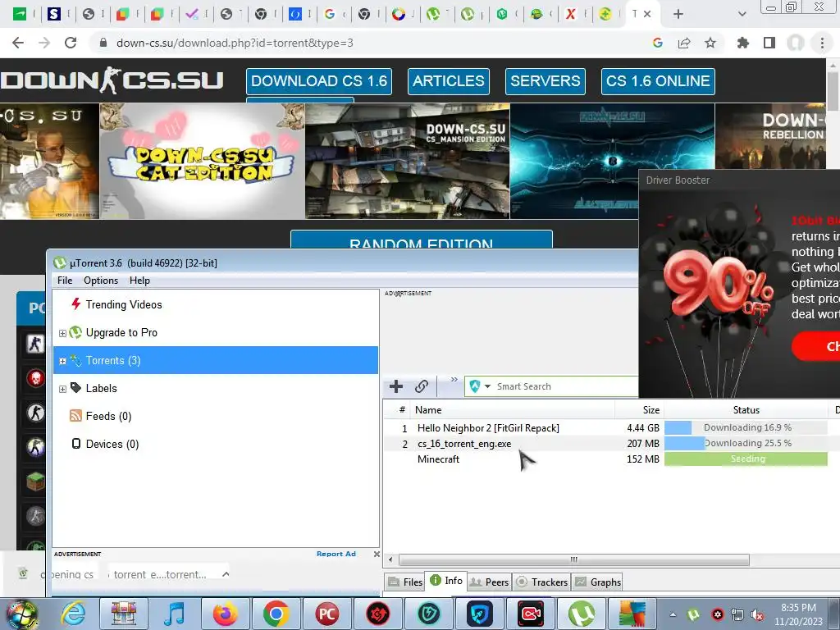Open the Chrome three-dot menu
This screenshot has height=630, width=840.
click(822, 43)
